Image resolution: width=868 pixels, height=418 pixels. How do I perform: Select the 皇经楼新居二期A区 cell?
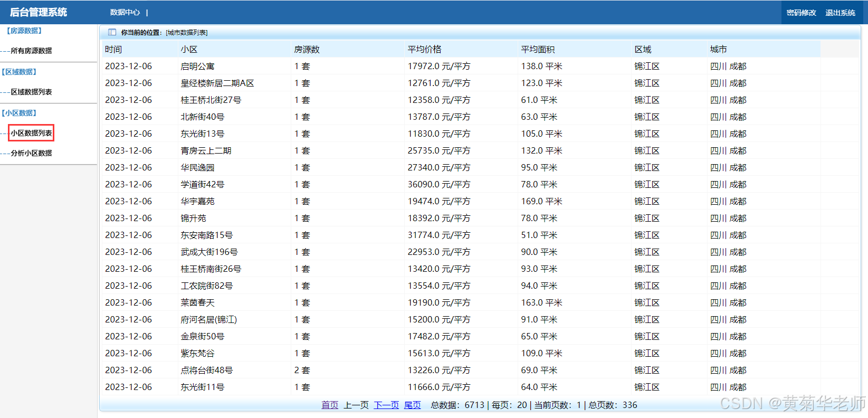pos(217,83)
